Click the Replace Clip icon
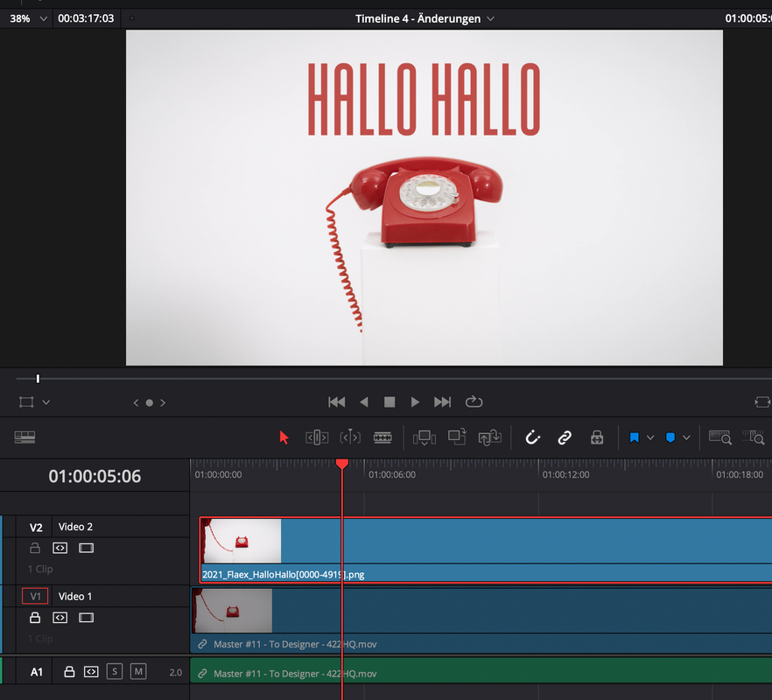 pos(489,437)
